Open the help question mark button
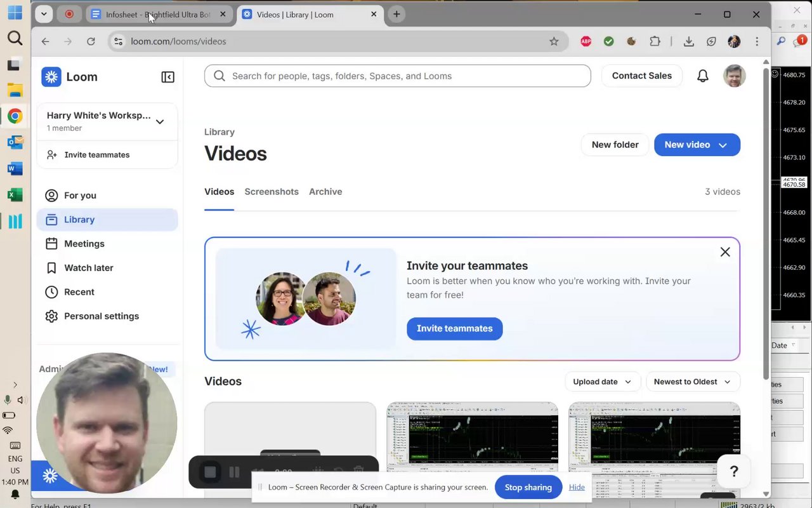The width and height of the screenshot is (812, 508). (734, 471)
